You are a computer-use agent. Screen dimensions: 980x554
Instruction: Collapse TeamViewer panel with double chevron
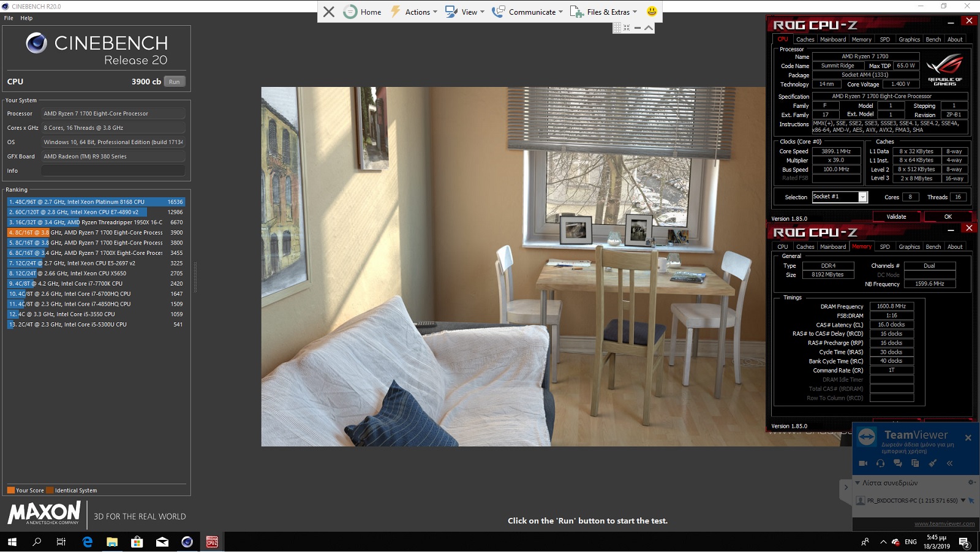(x=950, y=463)
